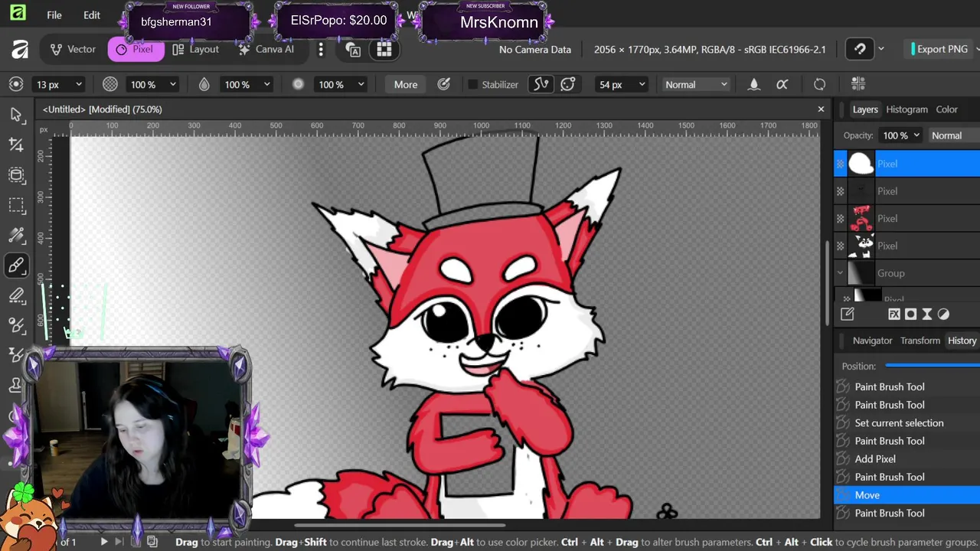Screen dimensions: 980x551
Task: Switch to Vector studio
Action: coord(73,49)
